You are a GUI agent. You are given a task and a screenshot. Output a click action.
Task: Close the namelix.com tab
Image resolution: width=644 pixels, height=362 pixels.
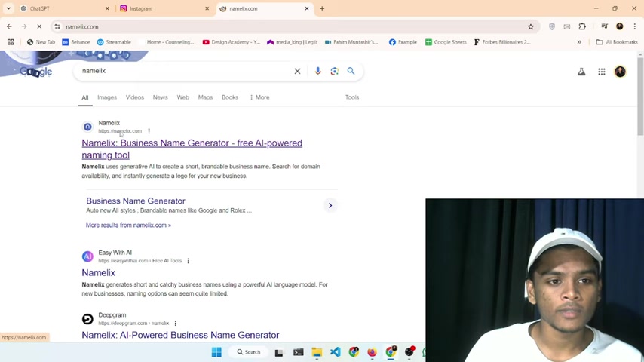[x=307, y=8]
